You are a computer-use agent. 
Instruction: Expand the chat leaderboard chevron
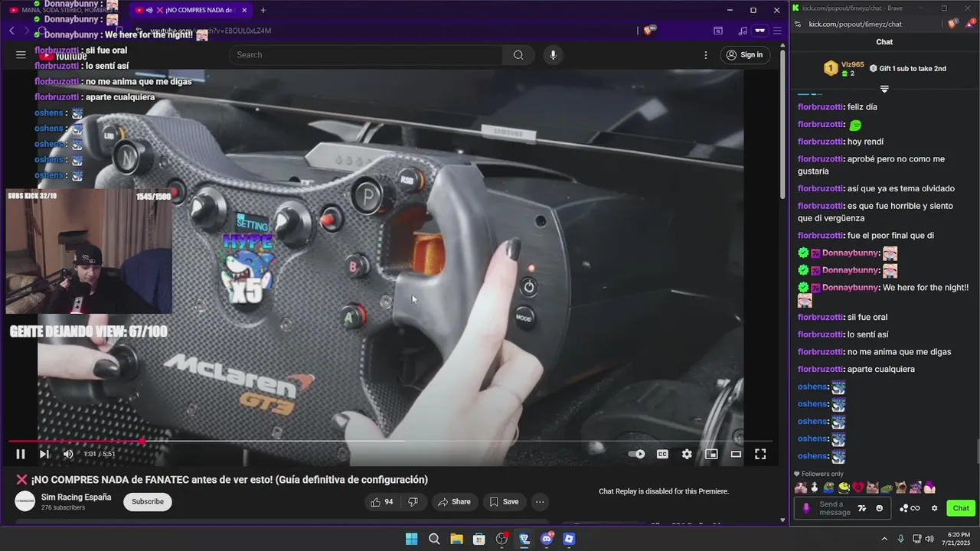(884, 89)
